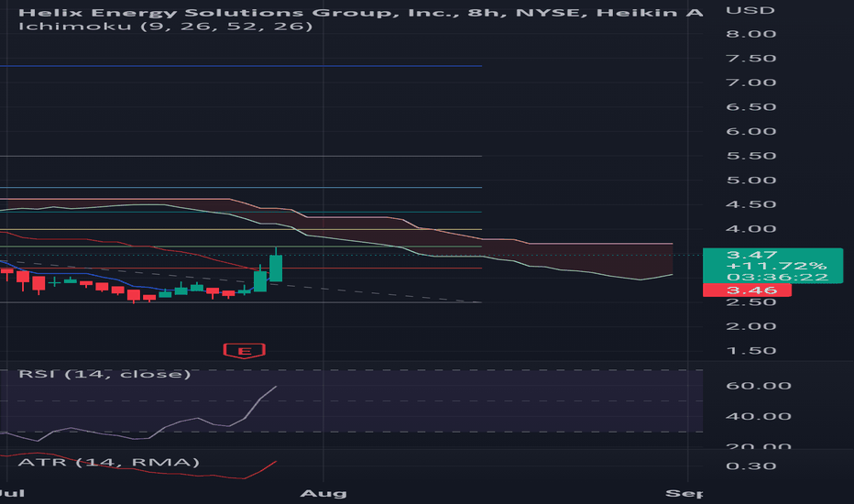Click the tallest green Heikin Ashi candle
Viewport: 854px width, 504px height.
pos(276,268)
